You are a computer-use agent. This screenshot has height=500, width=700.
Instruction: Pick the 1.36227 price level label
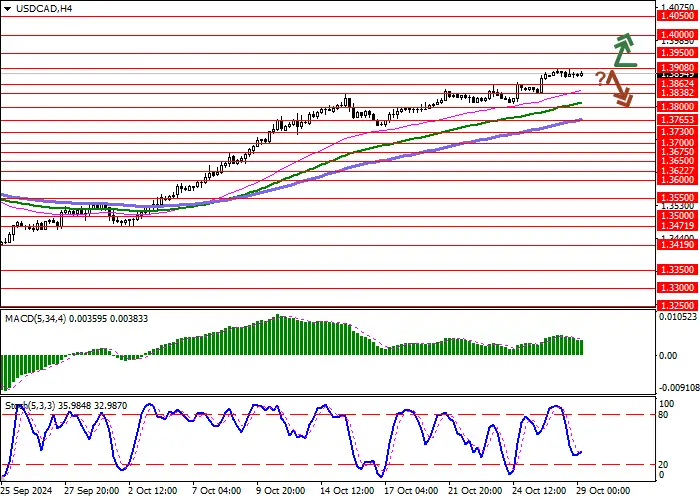coord(677,171)
